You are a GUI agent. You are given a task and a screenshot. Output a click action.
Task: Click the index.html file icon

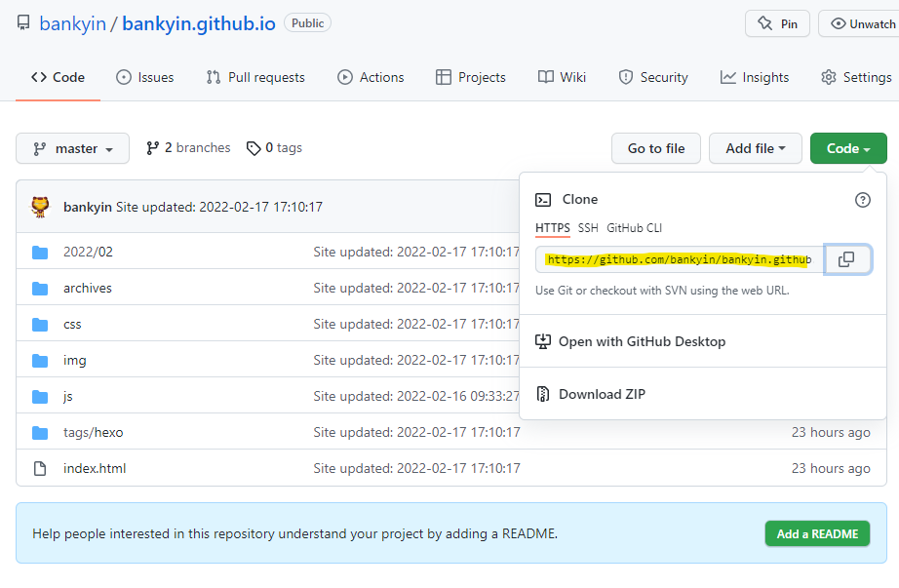click(x=40, y=468)
